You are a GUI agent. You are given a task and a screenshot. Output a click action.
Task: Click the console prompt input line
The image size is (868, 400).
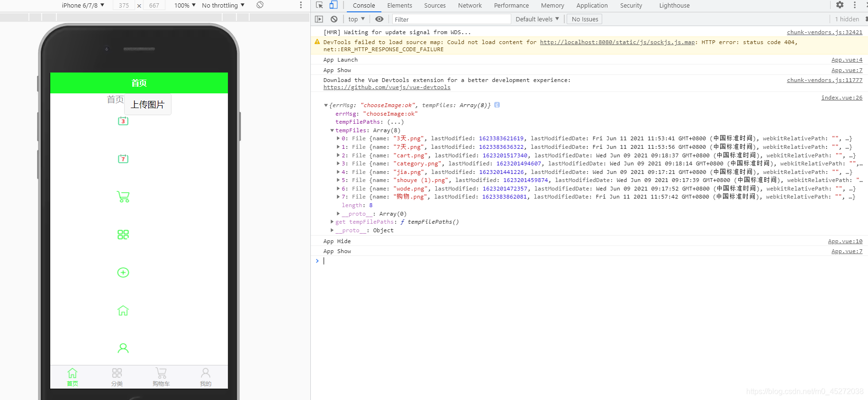point(592,261)
